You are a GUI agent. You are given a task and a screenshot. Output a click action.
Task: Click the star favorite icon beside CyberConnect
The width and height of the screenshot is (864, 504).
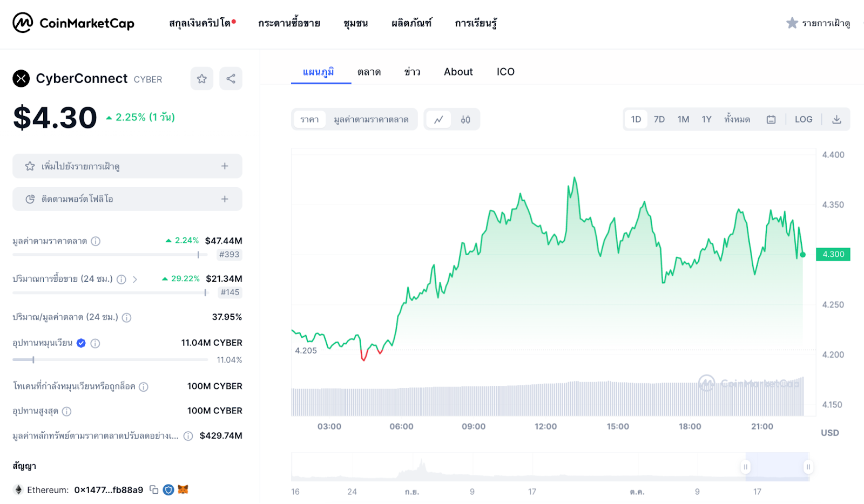click(202, 79)
